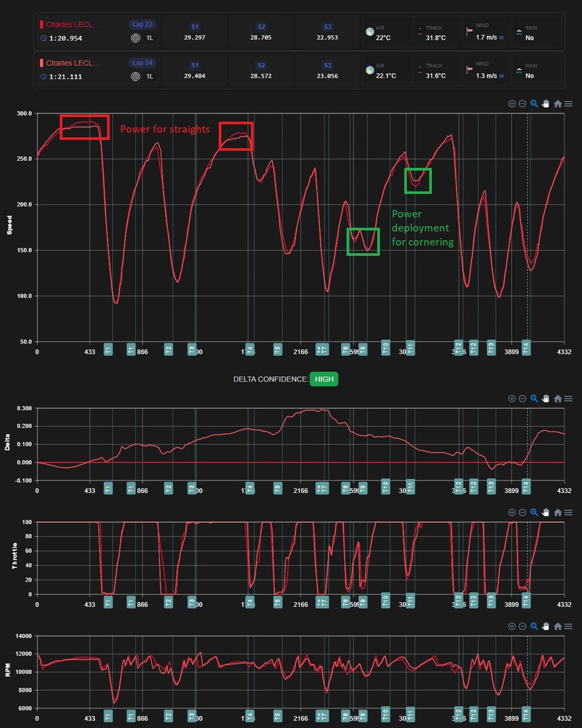The width and height of the screenshot is (582, 728).
Task: Reset zoom with home icon on Delta chart
Action: pos(558,399)
